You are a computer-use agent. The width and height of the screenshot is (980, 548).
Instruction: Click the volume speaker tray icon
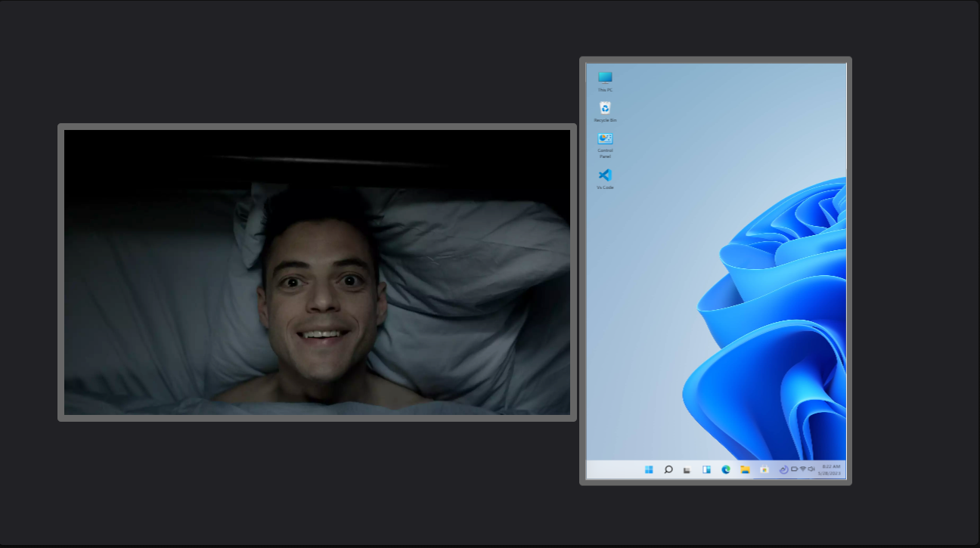coord(811,469)
